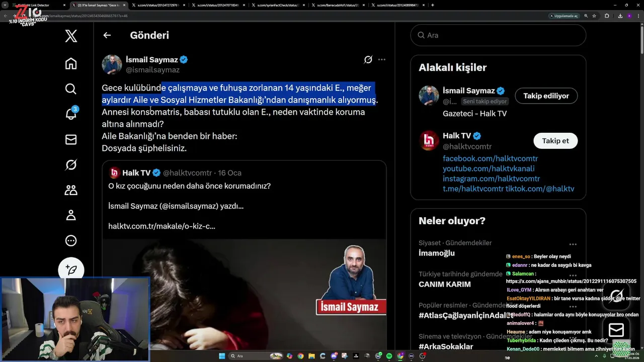Viewport: 644px width, 362px height.
Task: Open quoted article image thumbnail
Action: [244, 294]
